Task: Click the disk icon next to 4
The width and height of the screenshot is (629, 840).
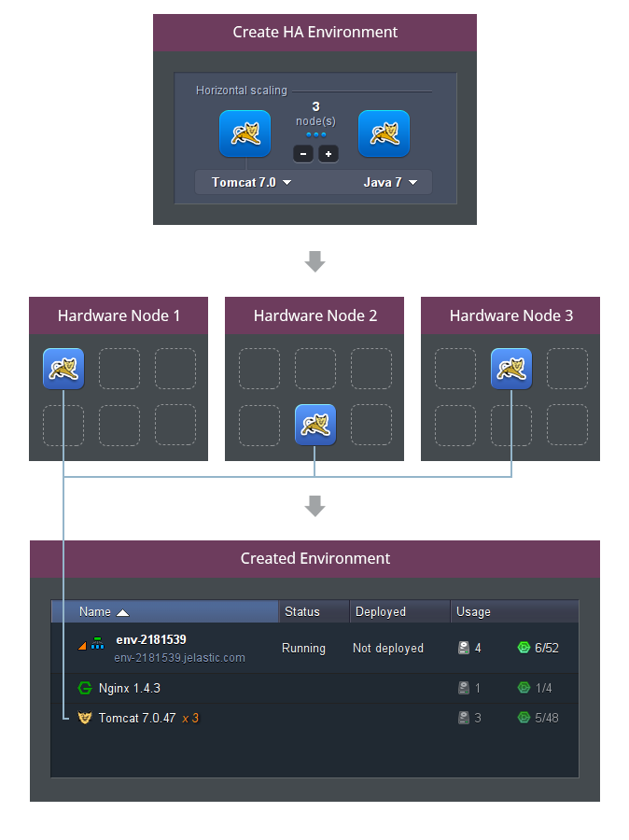Action: click(x=464, y=649)
